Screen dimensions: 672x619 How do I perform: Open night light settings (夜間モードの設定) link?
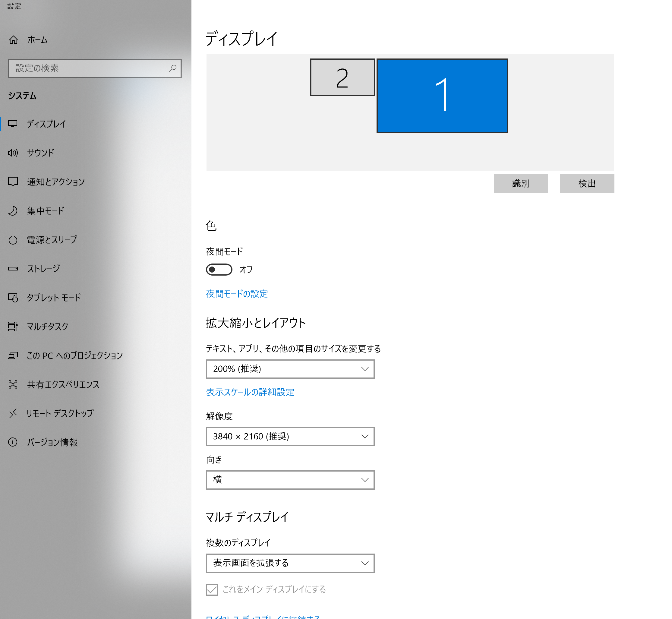(236, 294)
